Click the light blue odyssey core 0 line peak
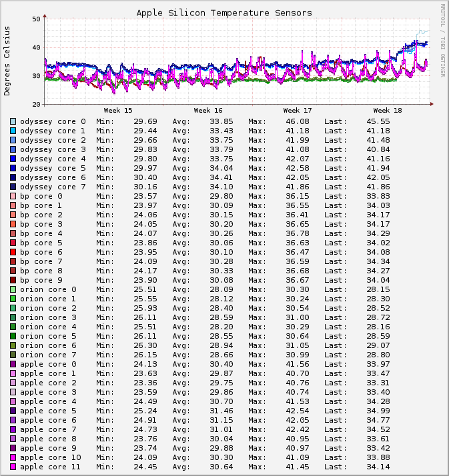This screenshot has width=449, height=476. (421, 31)
